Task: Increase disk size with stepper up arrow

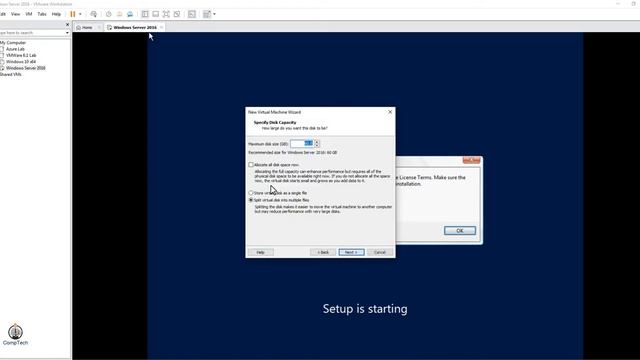Action: pos(317,142)
